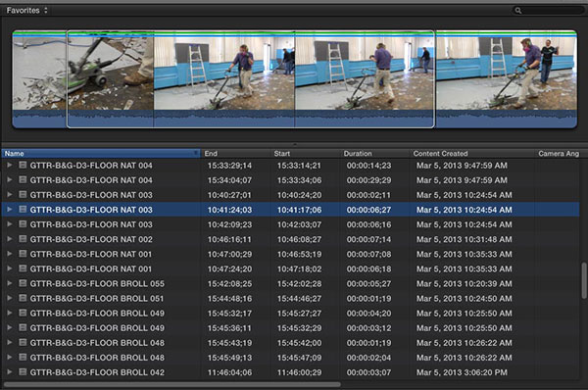The width and height of the screenshot is (588, 390).
Task: Expand the FLOOR BROLL 051 clip
Action: point(10,298)
